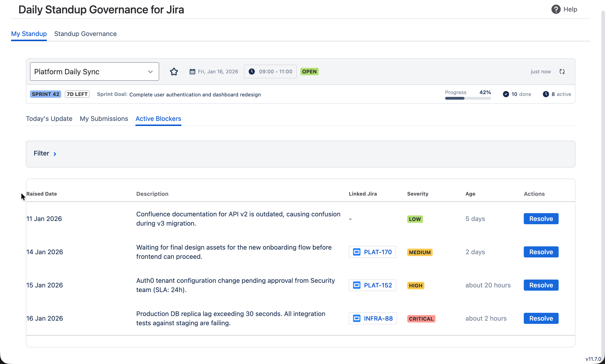This screenshot has width=605, height=364.
Task: Open the Platform Daily Sync dropdown
Action: [94, 72]
